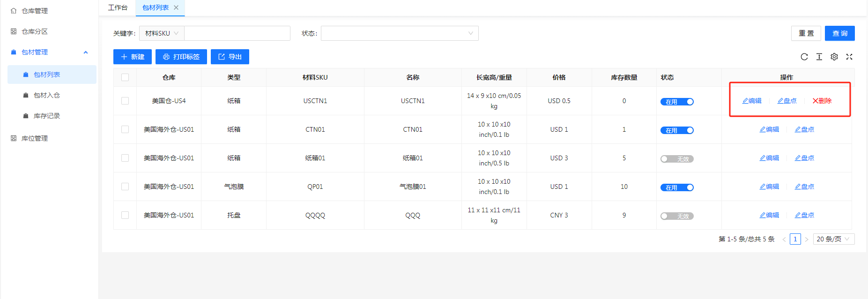Click the row density height icon
Image resolution: width=868 pixels, height=299 pixels.
(819, 57)
